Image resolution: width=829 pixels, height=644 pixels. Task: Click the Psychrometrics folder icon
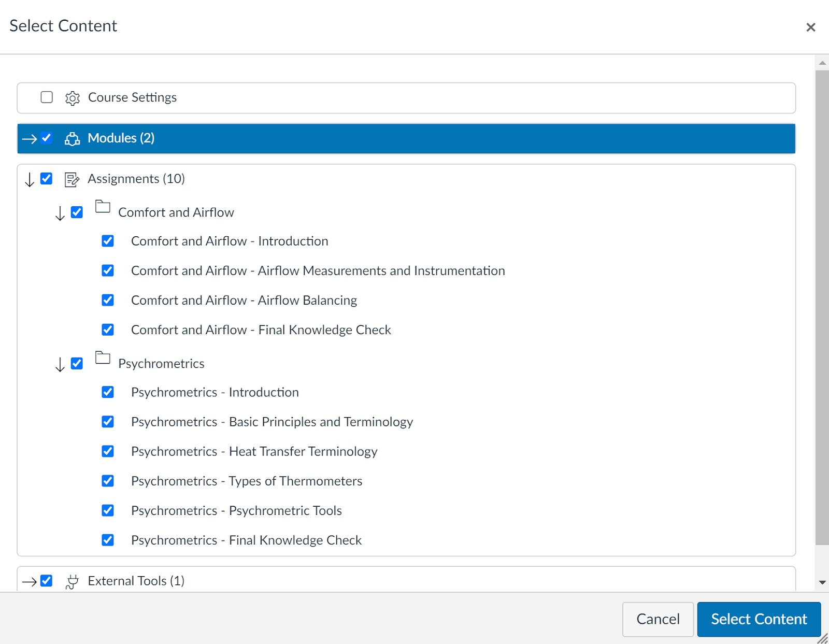click(x=103, y=358)
